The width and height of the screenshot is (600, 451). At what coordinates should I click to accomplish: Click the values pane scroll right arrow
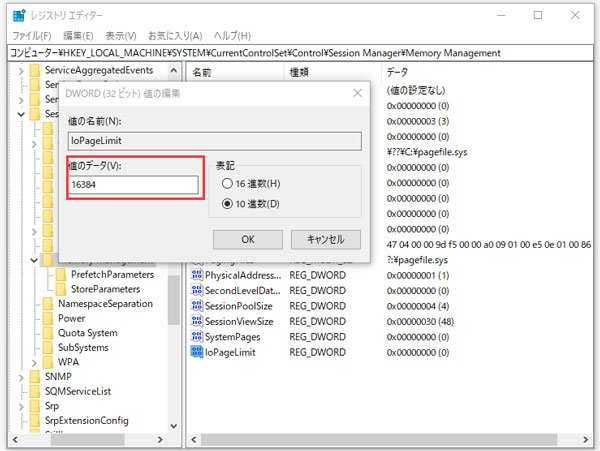point(586,440)
